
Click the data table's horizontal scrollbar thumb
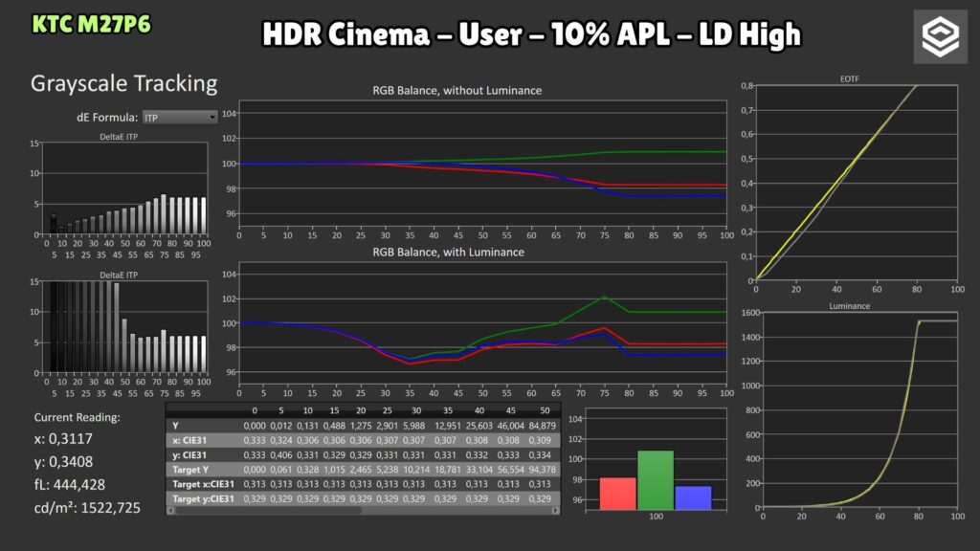click(x=269, y=511)
